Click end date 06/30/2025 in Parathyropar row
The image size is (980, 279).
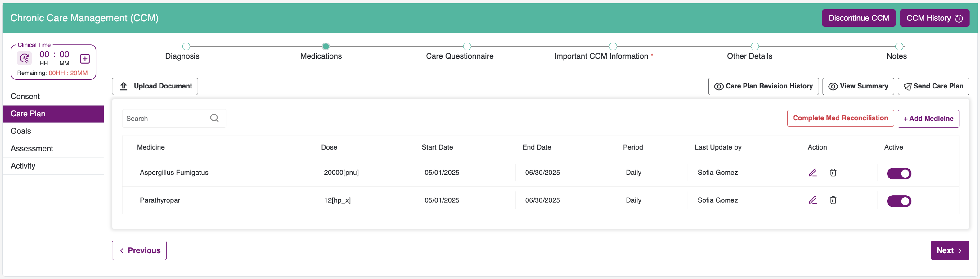pos(542,200)
